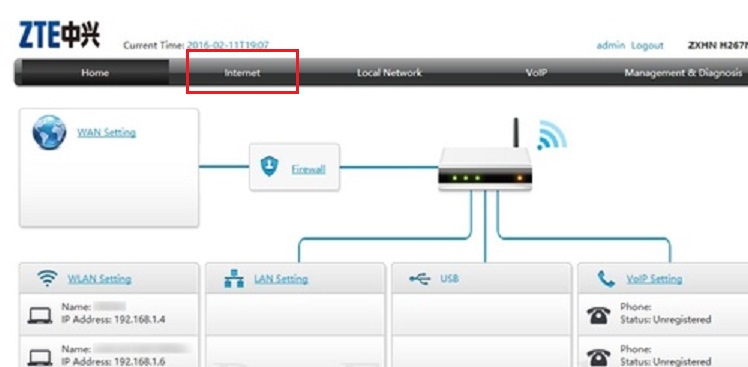
Task: Go to Management & Diagnosis tab
Action: pos(683,73)
